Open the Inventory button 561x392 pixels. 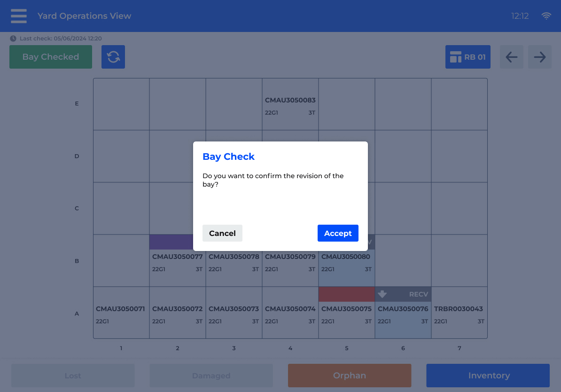point(488,376)
